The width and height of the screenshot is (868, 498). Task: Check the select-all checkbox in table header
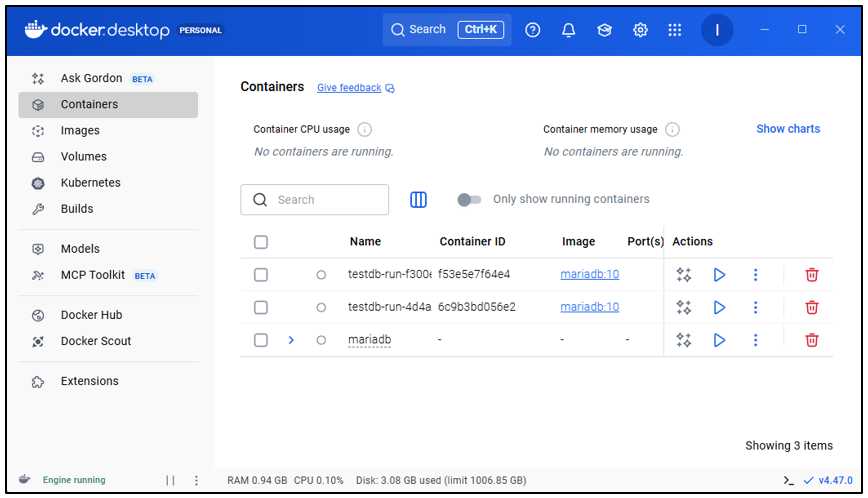261,242
